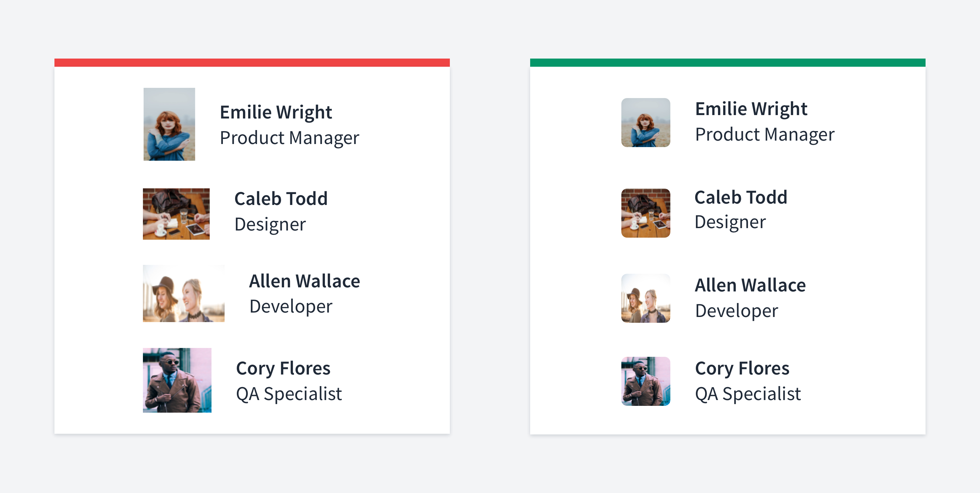The image size is (980, 493).
Task: Click Caleb Todd's rounded avatar in right card
Action: [646, 213]
